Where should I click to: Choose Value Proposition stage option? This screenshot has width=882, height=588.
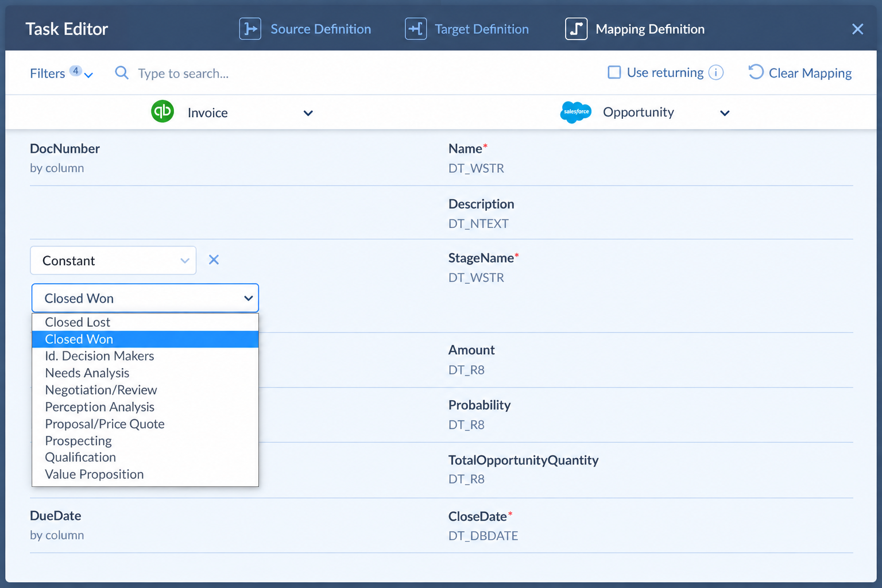pos(145,474)
